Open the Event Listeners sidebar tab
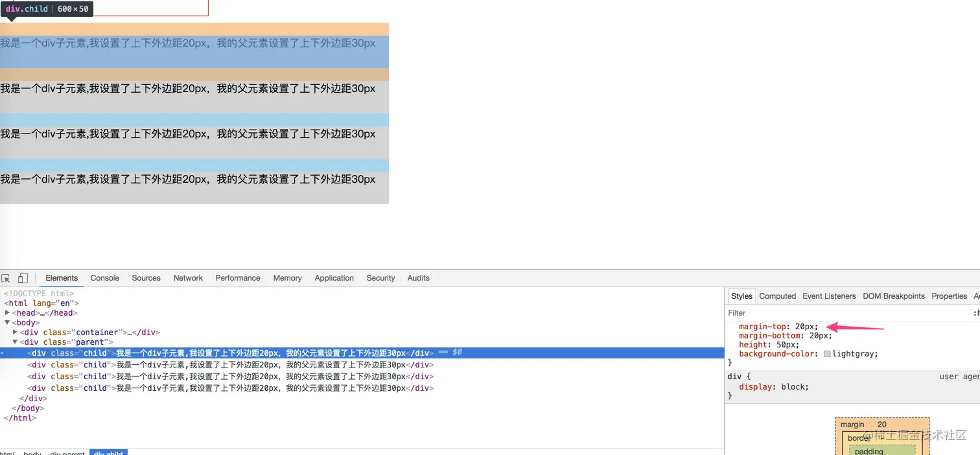The height and width of the screenshot is (455, 980). (x=829, y=296)
